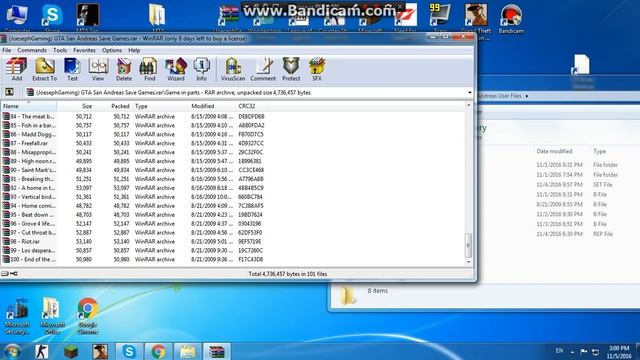Select the '90 - Saint Mark's...' file
This screenshot has height=360, width=640.
pyautogui.click(x=29, y=170)
